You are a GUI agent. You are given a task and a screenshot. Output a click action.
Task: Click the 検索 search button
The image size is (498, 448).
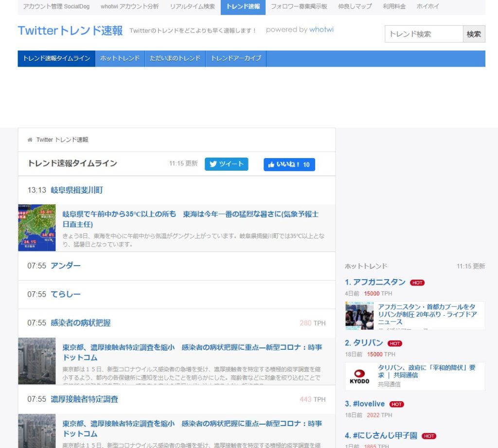coord(474,34)
